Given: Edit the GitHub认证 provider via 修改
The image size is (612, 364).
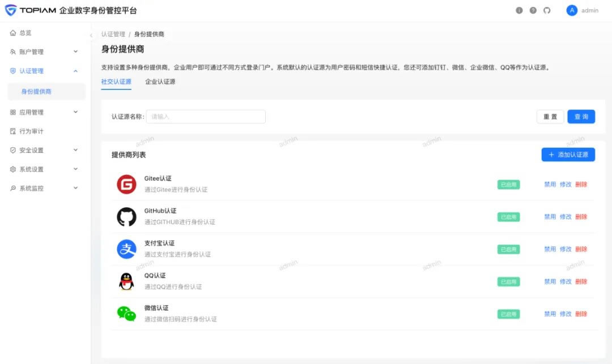Looking at the screenshot, I should click(x=566, y=217).
